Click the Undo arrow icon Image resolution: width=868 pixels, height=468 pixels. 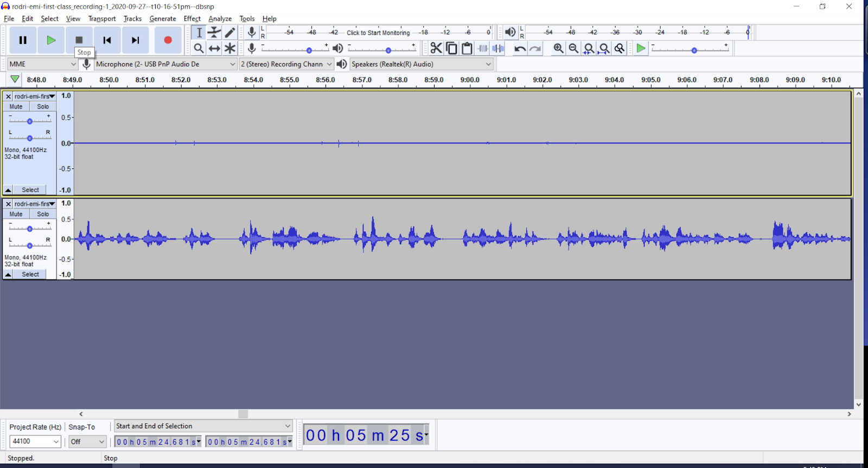[520, 48]
